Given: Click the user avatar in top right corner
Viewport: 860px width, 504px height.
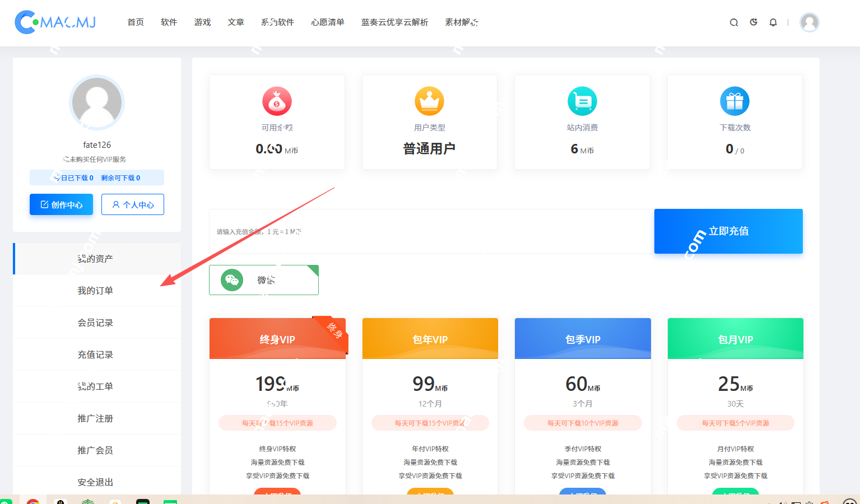Looking at the screenshot, I should coord(809,22).
